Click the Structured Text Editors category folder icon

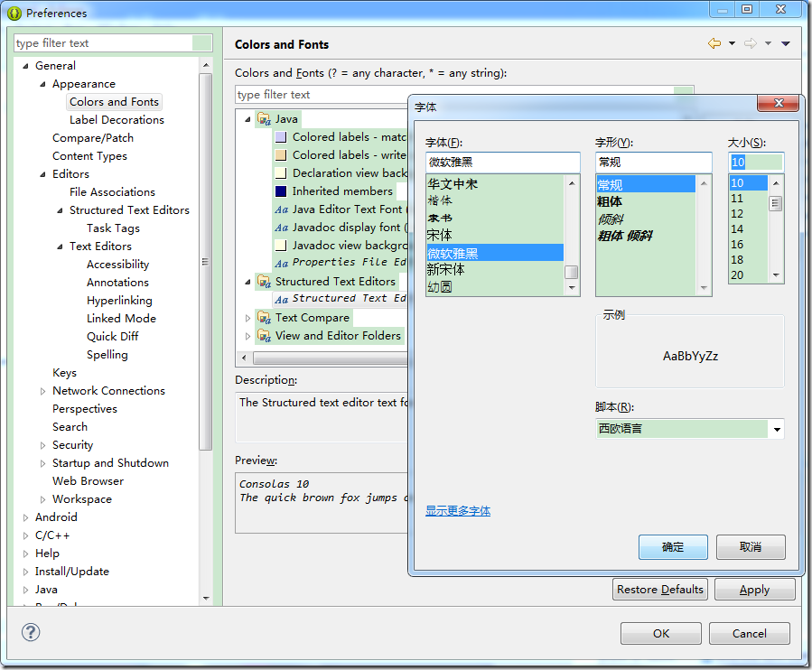coord(264,282)
